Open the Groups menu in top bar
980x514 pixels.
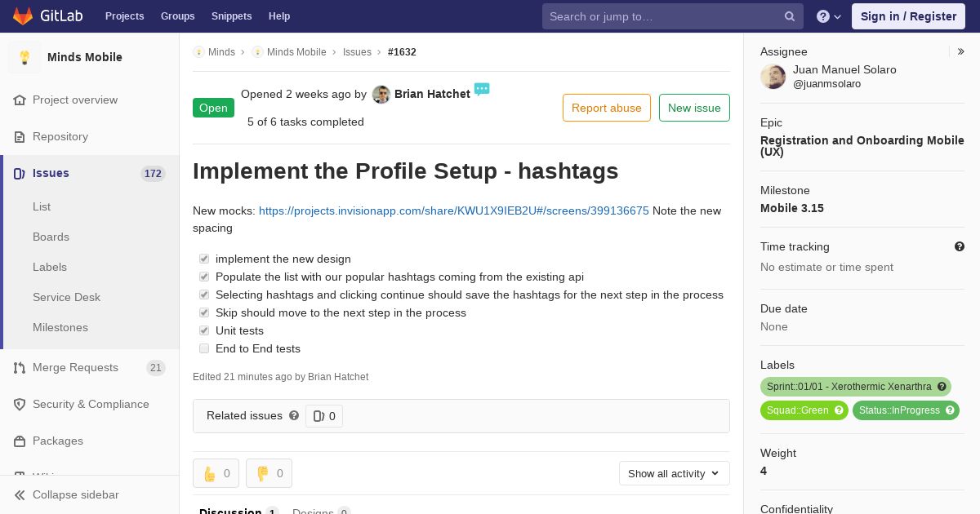[177, 16]
